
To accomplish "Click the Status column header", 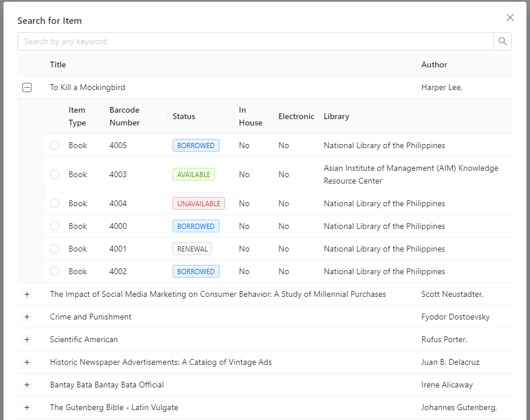I will point(184,116).
